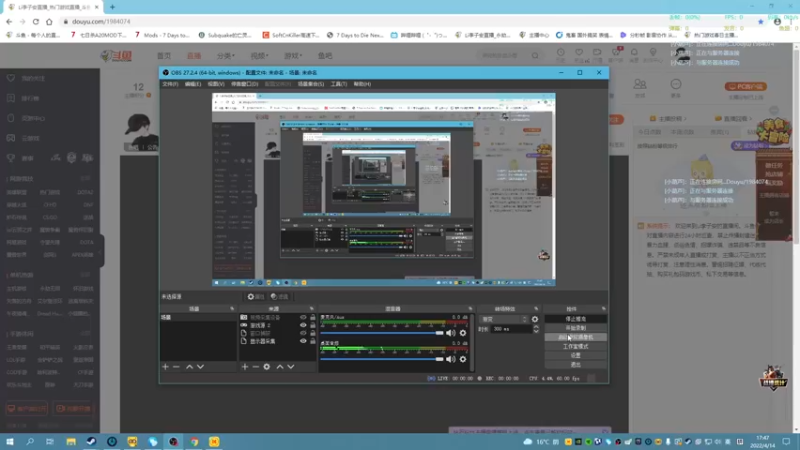Open the Properties gear button above the Scenes panel
Viewport: 800px width, 450px height.
tap(256, 296)
